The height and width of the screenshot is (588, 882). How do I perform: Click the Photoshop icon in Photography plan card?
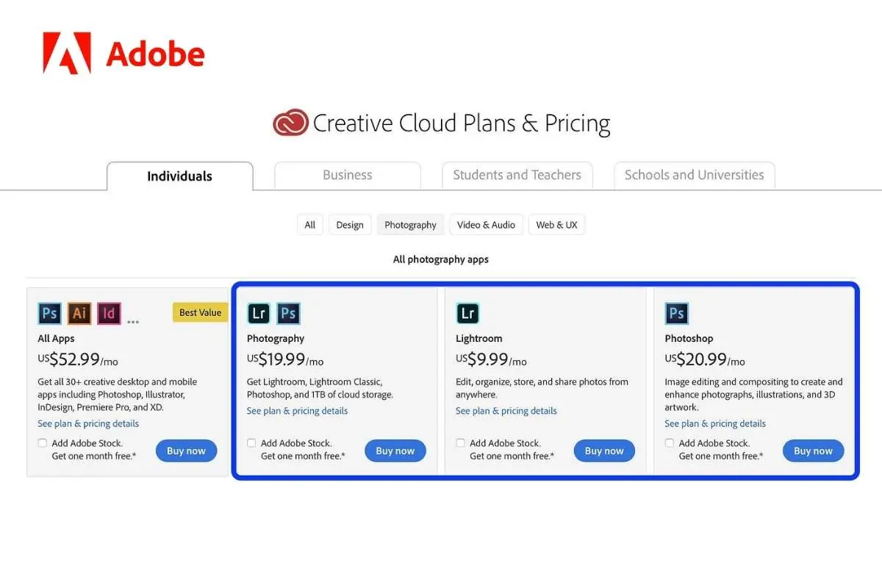tap(288, 314)
